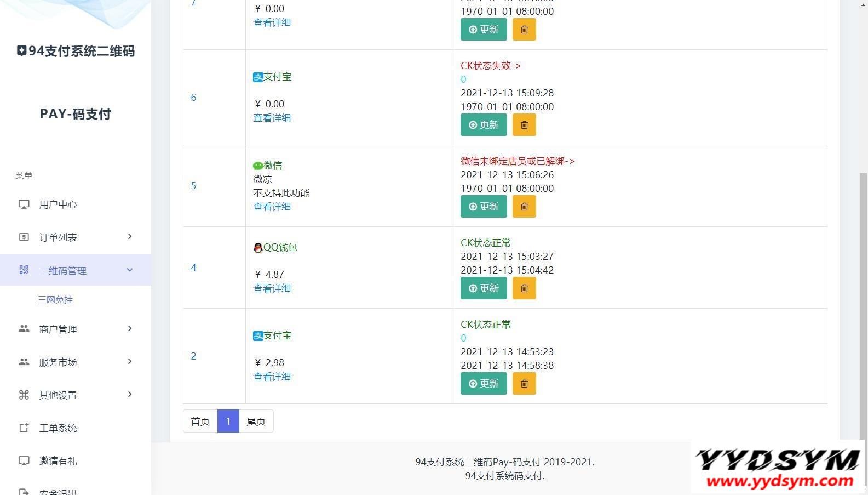Viewport: 868px width, 495px height.
Task: Delete row 4 QQ钱包 using trash icon
Action: tap(524, 288)
